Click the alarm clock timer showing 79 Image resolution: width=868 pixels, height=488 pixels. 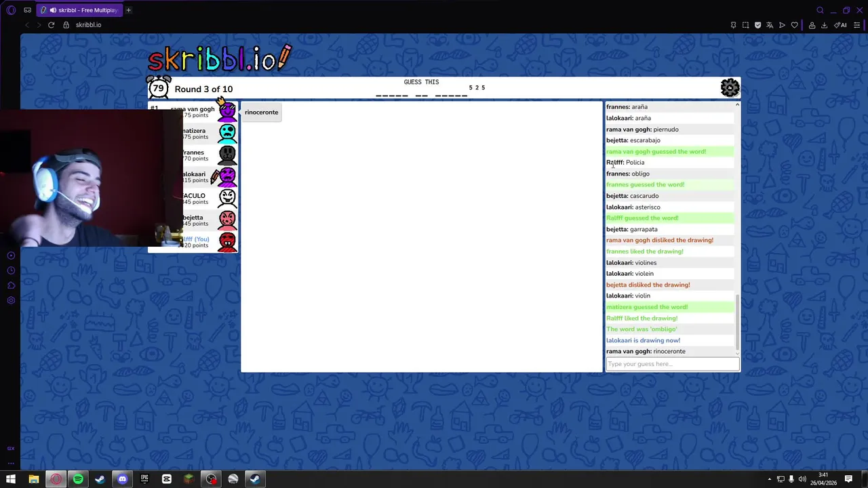pos(159,87)
